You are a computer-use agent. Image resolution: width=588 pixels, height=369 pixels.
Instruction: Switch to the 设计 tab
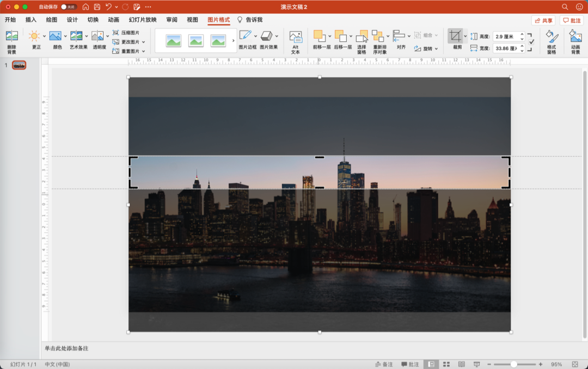point(72,20)
